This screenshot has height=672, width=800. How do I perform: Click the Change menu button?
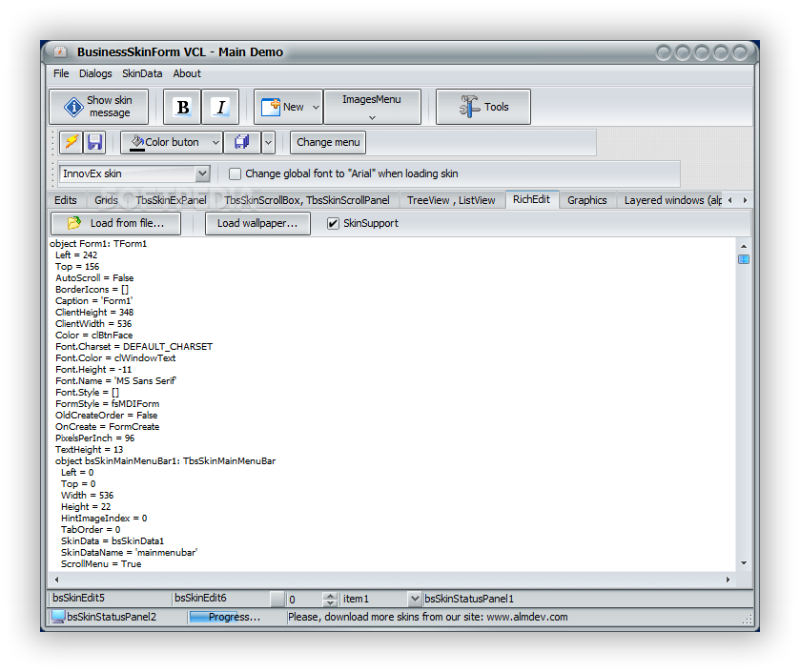328,142
